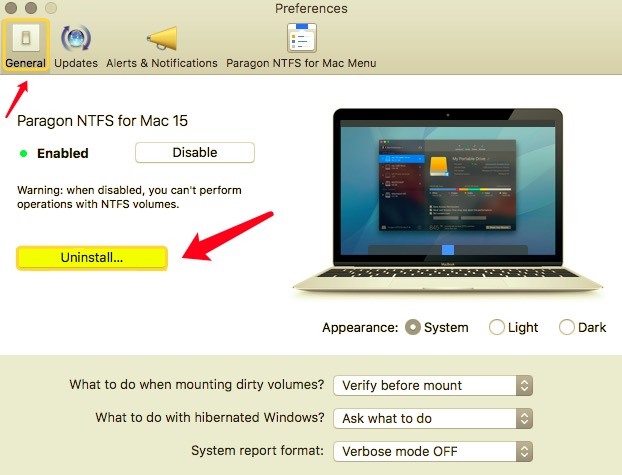The height and width of the screenshot is (475, 622).
Task: Click the hibernated Windows question label
Action: click(210, 417)
